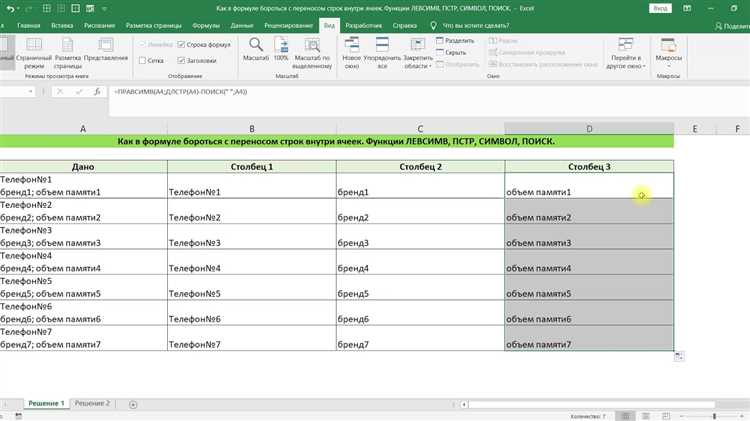Click Normal view icon in status bar
The image size is (750, 421).
point(625,416)
